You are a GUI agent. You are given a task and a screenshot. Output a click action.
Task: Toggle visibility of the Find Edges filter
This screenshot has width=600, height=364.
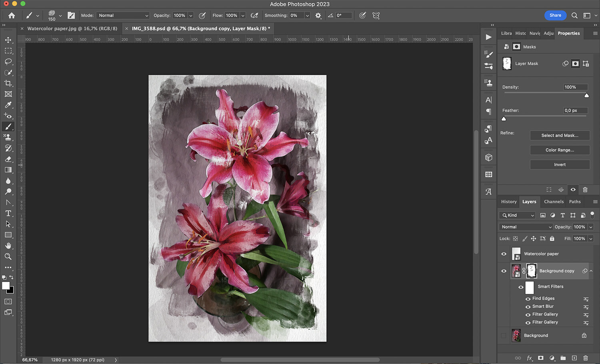pos(528,298)
